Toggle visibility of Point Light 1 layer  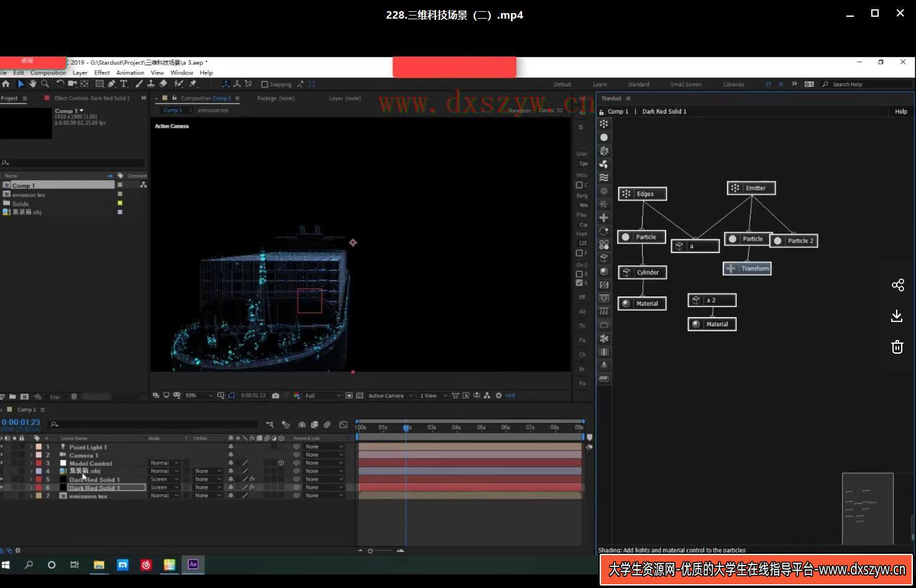pyautogui.click(x=2, y=447)
